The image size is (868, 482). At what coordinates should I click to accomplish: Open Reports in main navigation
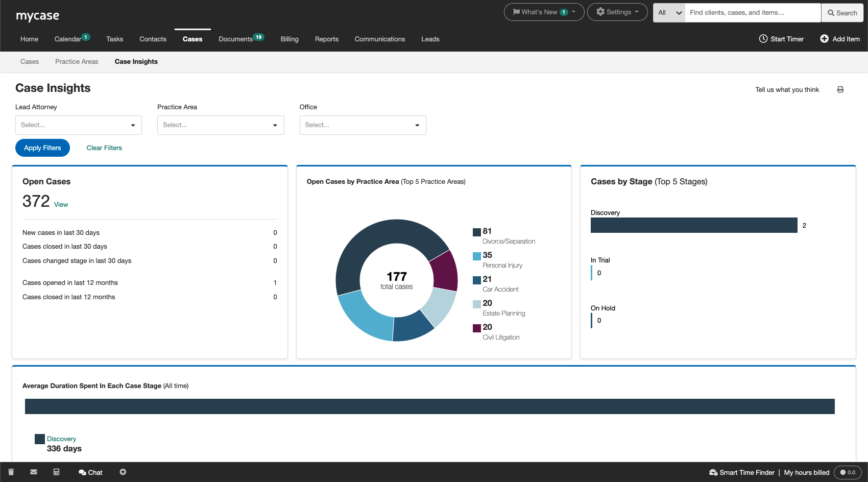tap(327, 39)
